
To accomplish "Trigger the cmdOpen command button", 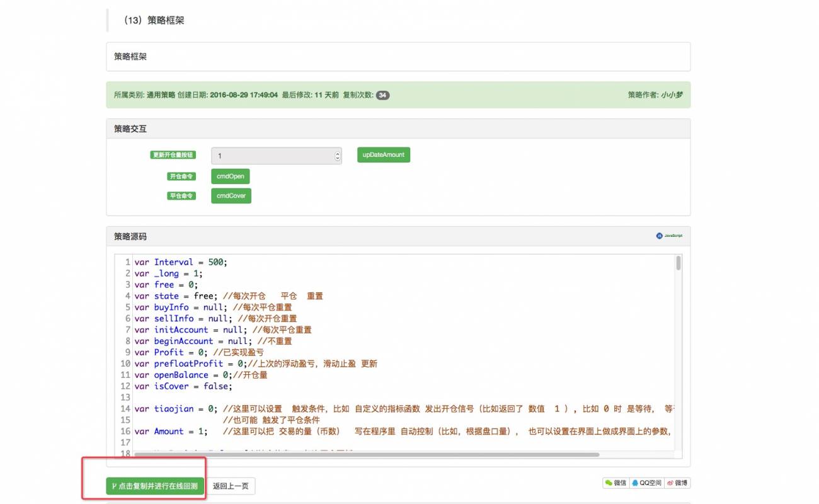I will (231, 176).
